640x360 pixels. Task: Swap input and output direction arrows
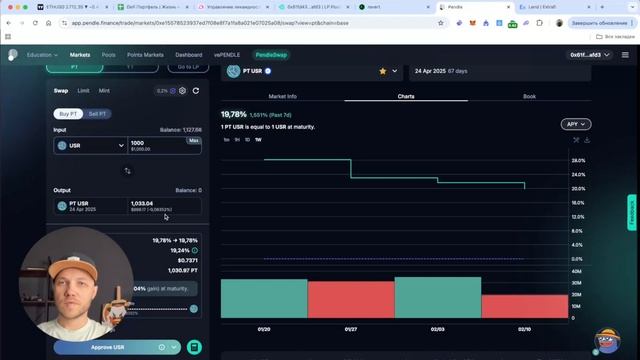pos(127,171)
